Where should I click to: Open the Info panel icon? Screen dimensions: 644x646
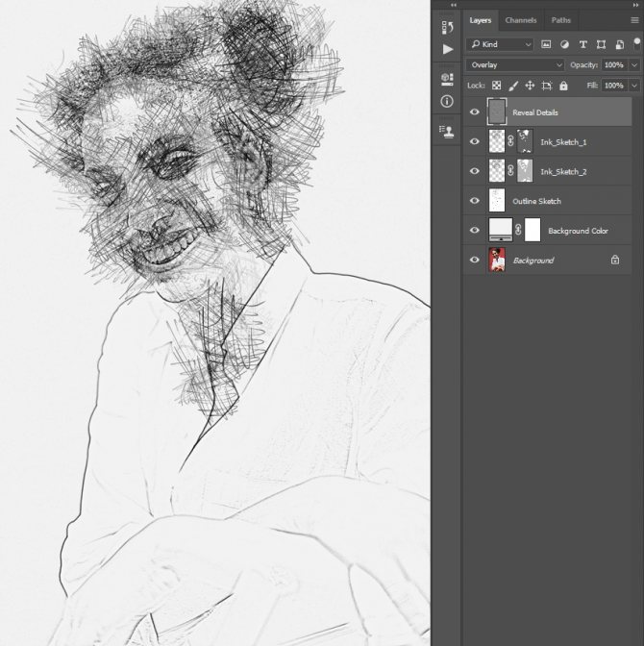pyautogui.click(x=447, y=101)
